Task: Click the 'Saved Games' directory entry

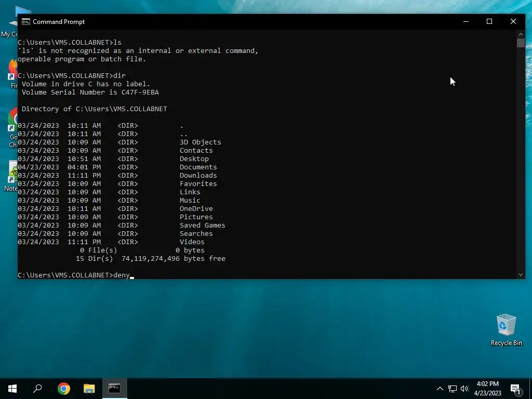Action: click(202, 225)
